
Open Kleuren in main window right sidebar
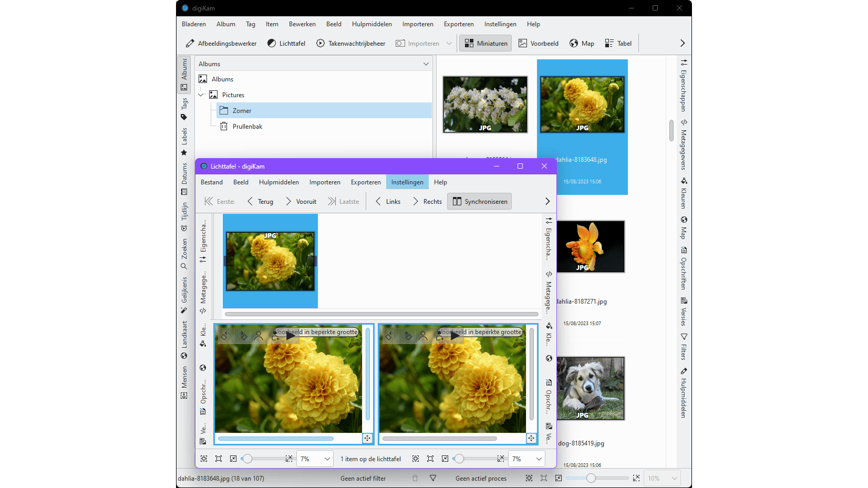684,193
